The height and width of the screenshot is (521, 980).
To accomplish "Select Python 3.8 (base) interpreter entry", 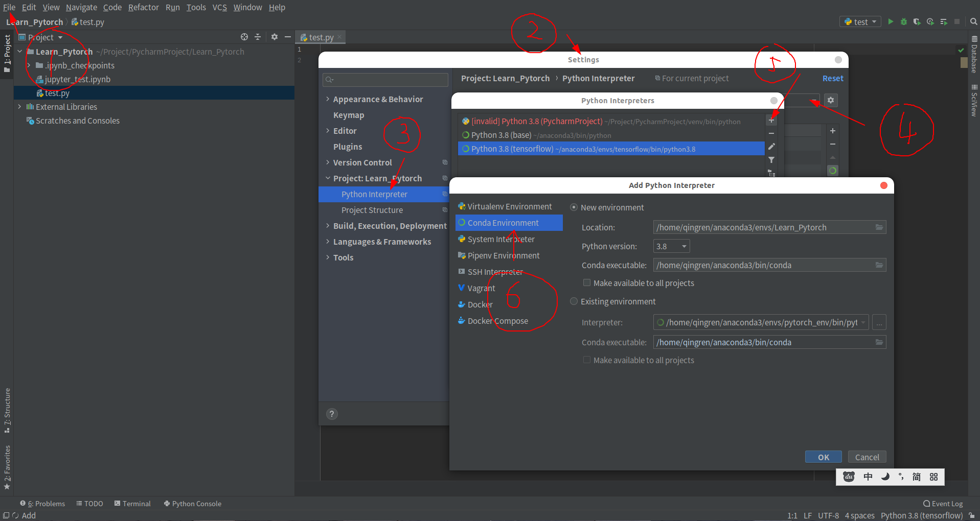I will (611, 135).
